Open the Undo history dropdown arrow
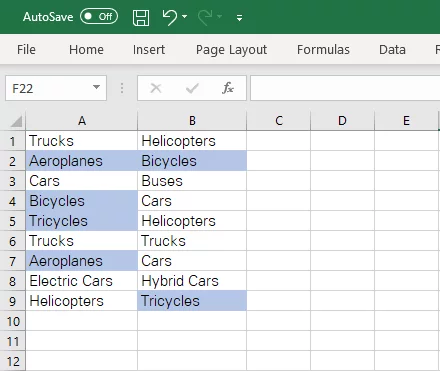Viewport: 440px width, 371px height. click(x=185, y=16)
